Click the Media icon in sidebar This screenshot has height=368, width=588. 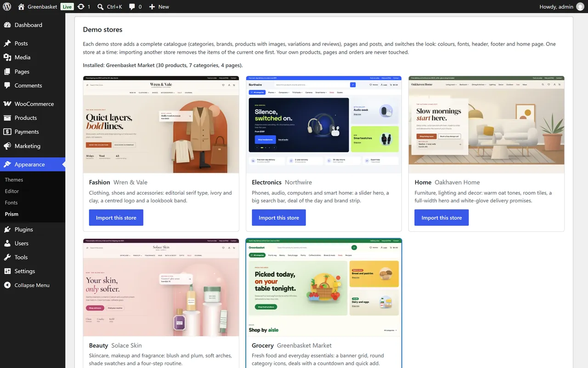pos(7,57)
